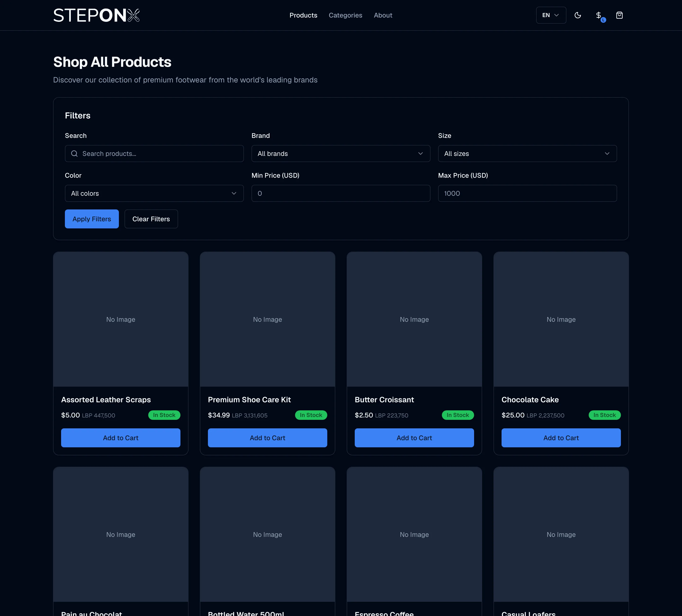Viewport: 682px width, 616px height.
Task: Click In Stock badge on Butter Croissant
Action: pyautogui.click(x=458, y=415)
